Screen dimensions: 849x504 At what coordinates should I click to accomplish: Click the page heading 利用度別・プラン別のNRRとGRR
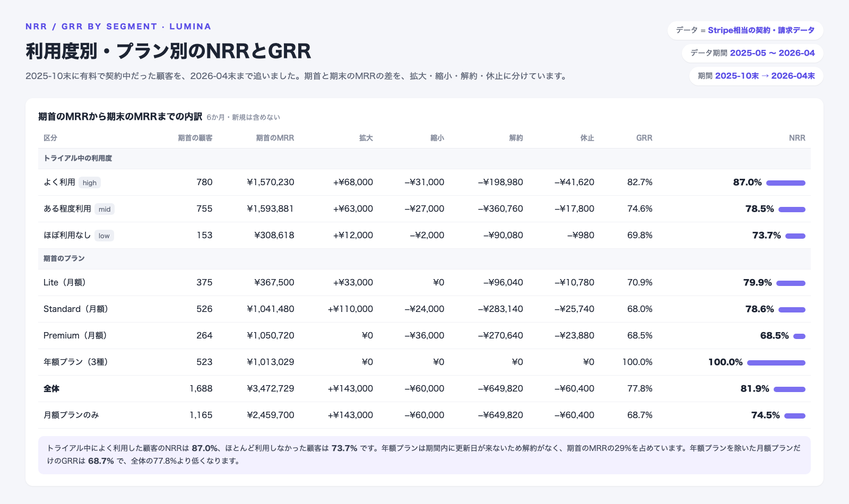tap(168, 51)
